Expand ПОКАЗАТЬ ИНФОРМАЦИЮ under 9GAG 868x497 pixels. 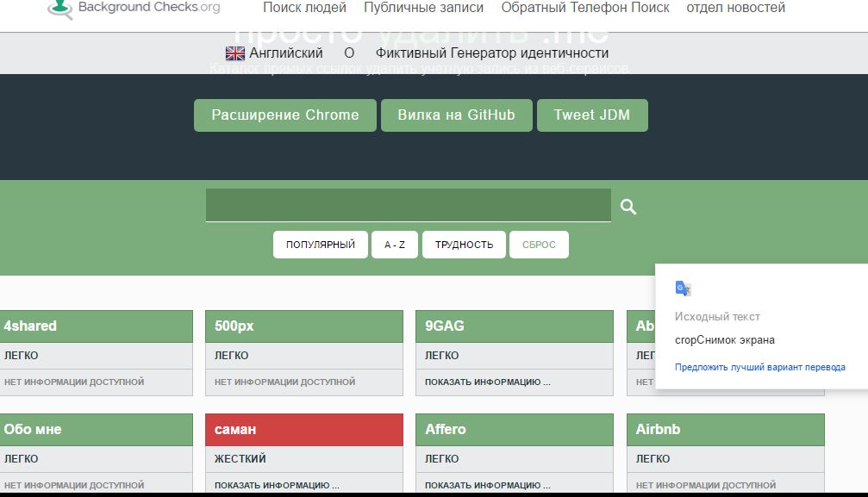(487, 382)
